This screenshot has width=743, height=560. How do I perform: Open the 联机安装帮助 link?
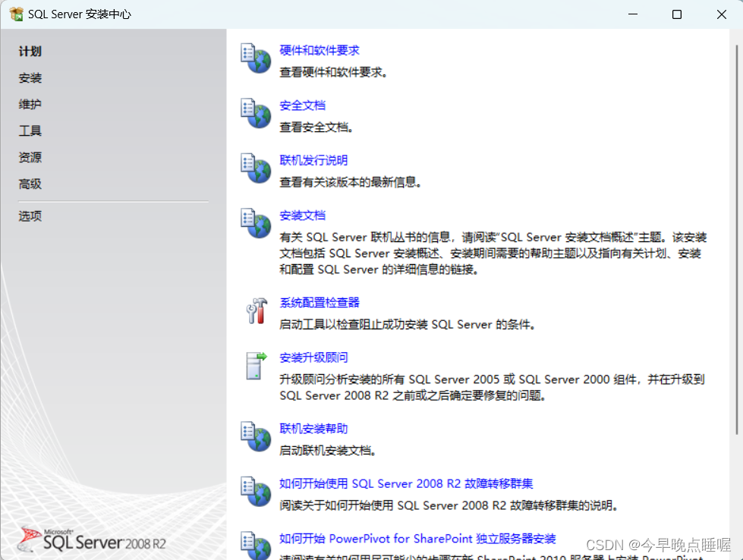pyautogui.click(x=313, y=428)
